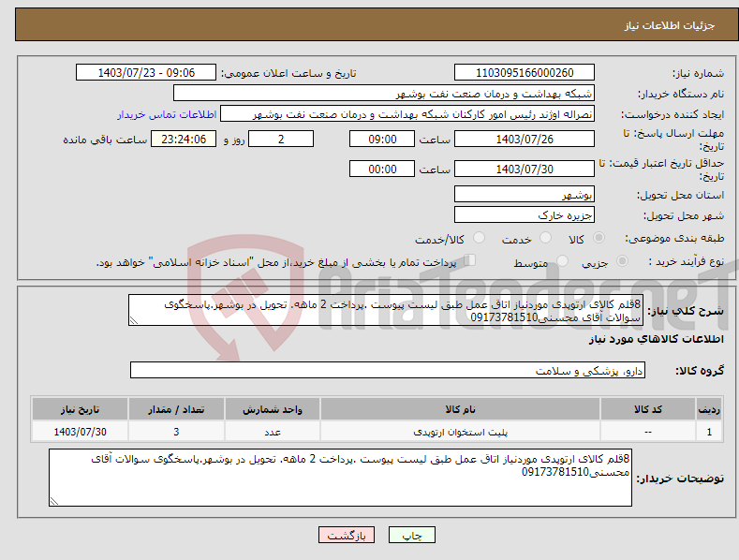Click the کد کالا column header
Viewport: 739px width, 560px height.
647,409
